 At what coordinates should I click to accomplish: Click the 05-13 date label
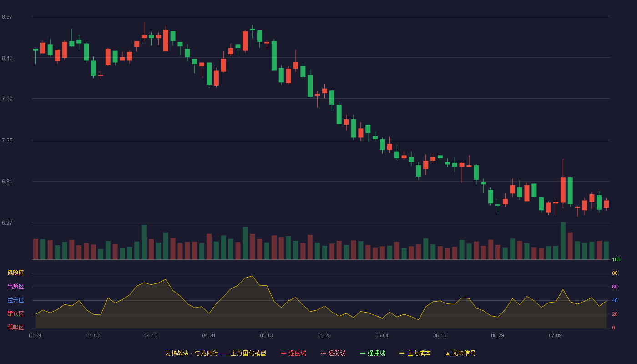pos(267,335)
